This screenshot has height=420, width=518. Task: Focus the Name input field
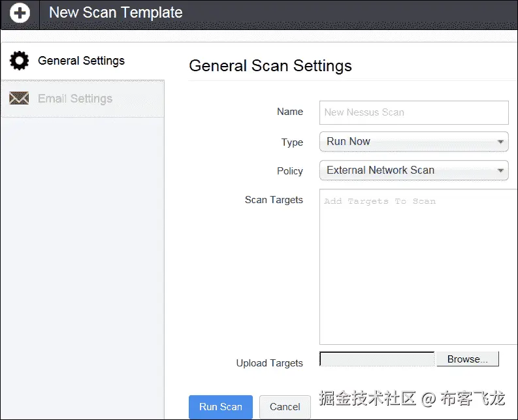[x=413, y=113]
